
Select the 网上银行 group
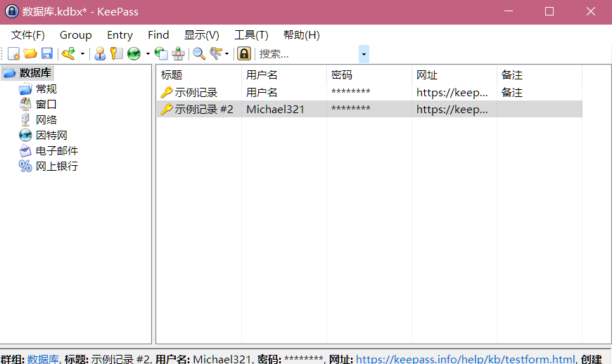[x=56, y=166]
